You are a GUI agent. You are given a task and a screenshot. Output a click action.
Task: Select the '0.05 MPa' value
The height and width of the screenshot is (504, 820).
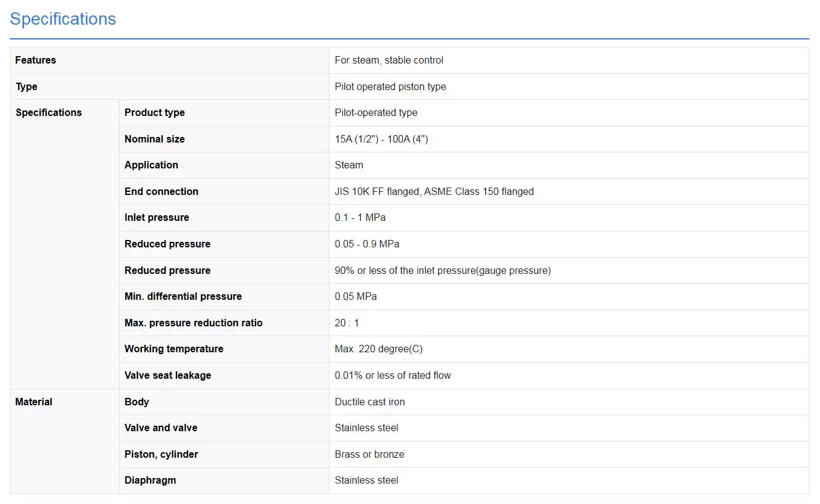coord(355,296)
